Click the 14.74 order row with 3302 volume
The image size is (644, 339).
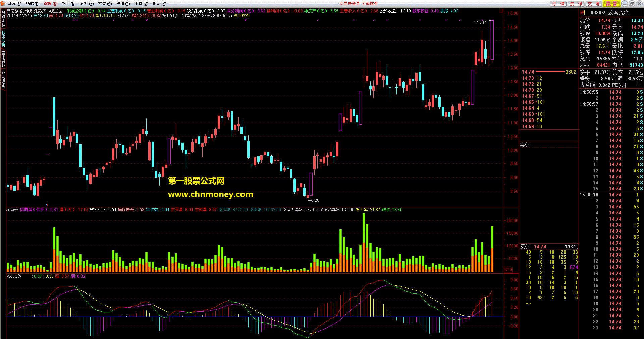click(549, 72)
